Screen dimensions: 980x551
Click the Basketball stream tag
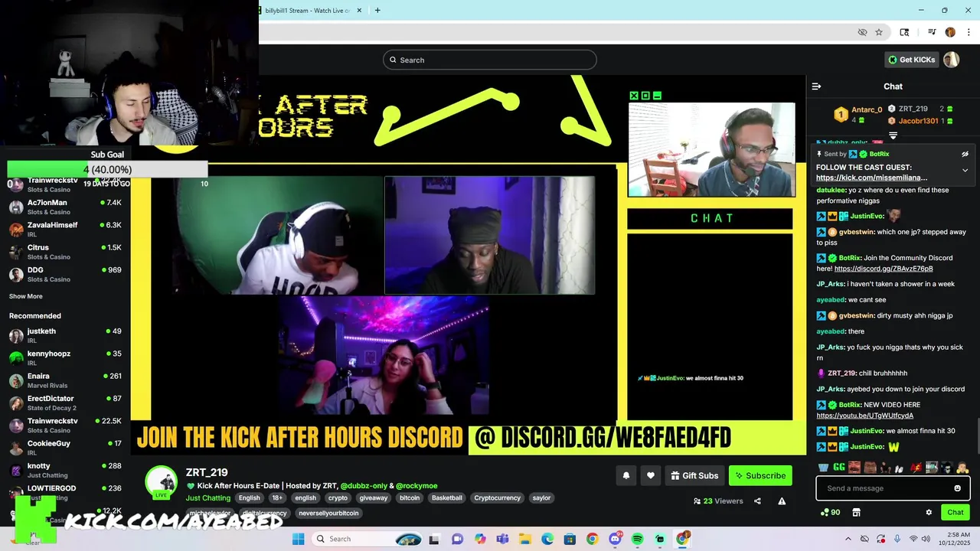pyautogui.click(x=447, y=497)
